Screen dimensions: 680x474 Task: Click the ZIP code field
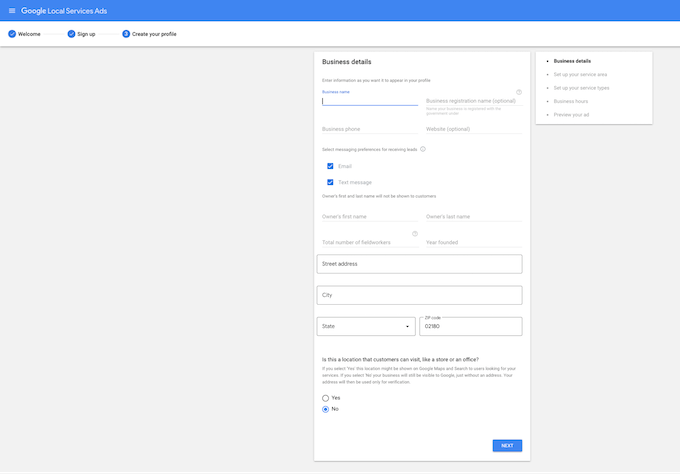470,327
